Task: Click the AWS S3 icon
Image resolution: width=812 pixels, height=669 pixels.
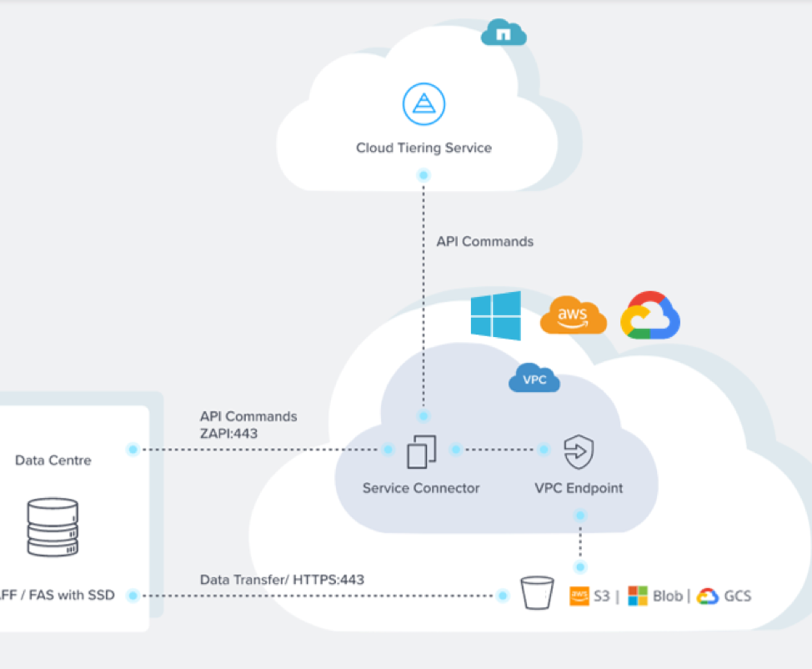Action: pos(579,596)
